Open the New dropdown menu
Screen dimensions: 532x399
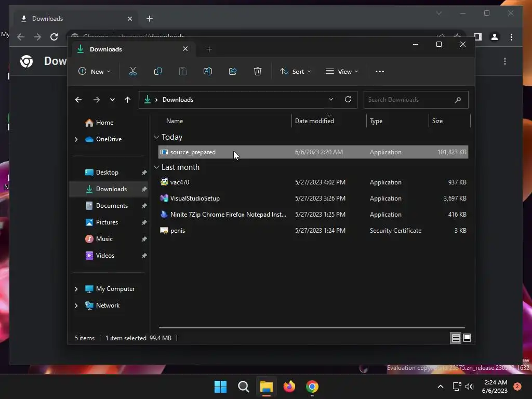pos(95,72)
